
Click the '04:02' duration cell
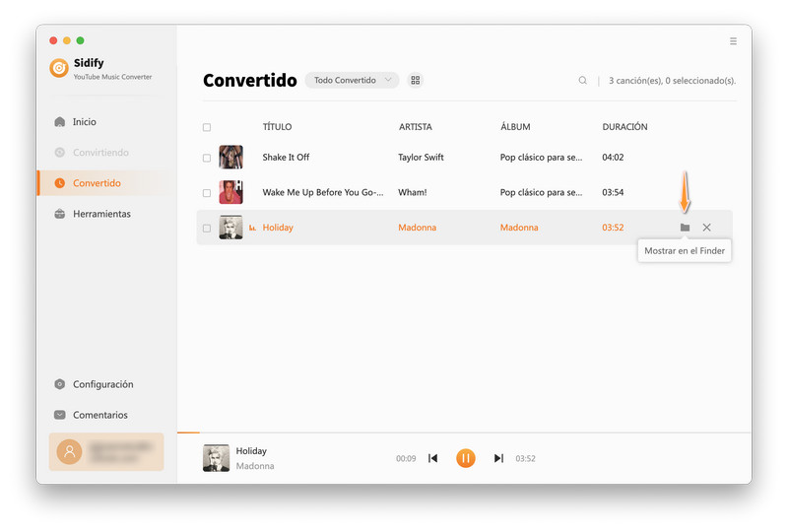coord(613,157)
